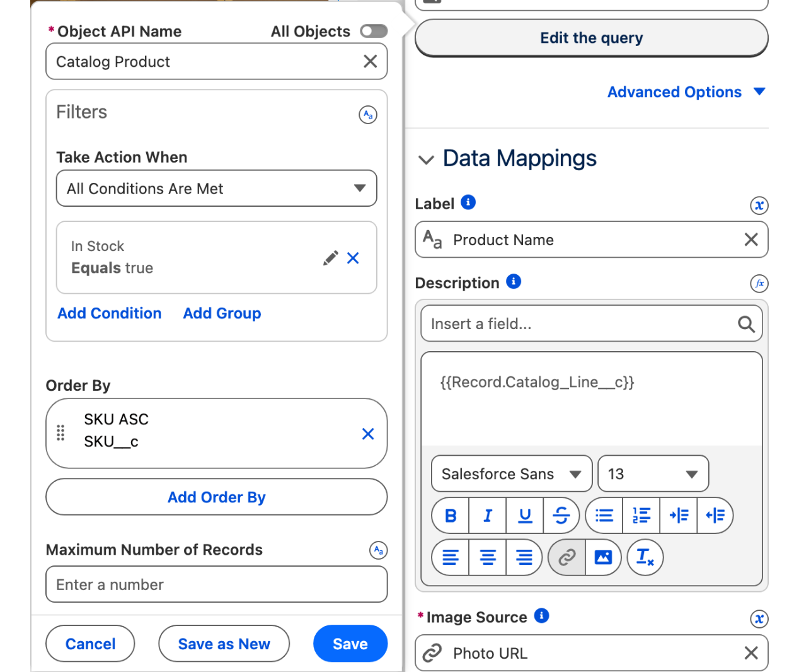
Task: Remove the SKU ASC order by entry
Action: (x=368, y=434)
